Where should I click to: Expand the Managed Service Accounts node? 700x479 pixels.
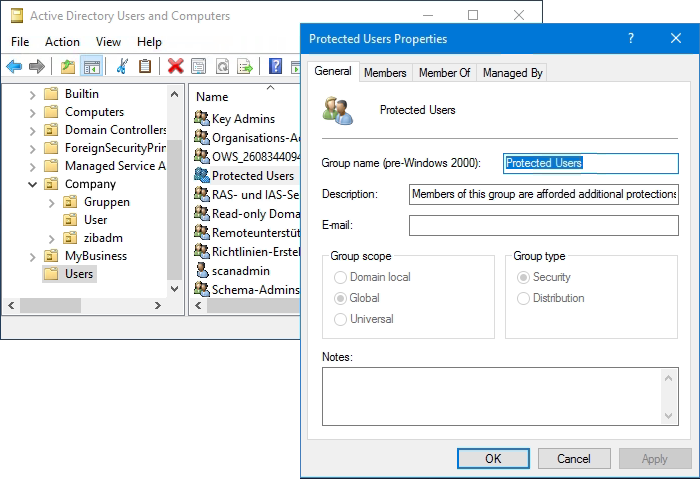coord(32,167)
